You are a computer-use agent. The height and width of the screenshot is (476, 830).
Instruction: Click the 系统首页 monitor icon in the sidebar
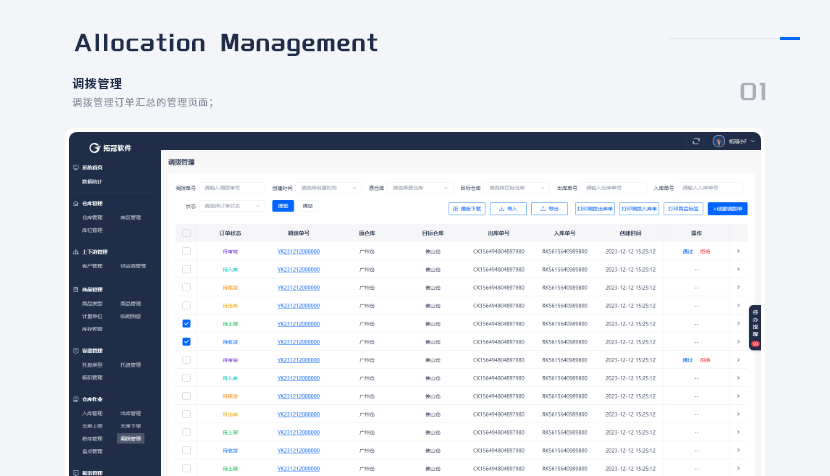click(x=75, y=167)
